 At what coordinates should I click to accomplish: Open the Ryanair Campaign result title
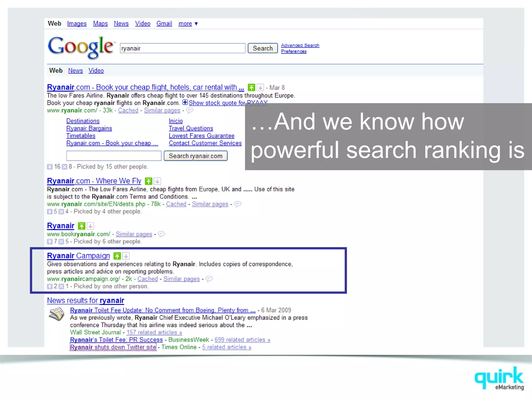78,256
